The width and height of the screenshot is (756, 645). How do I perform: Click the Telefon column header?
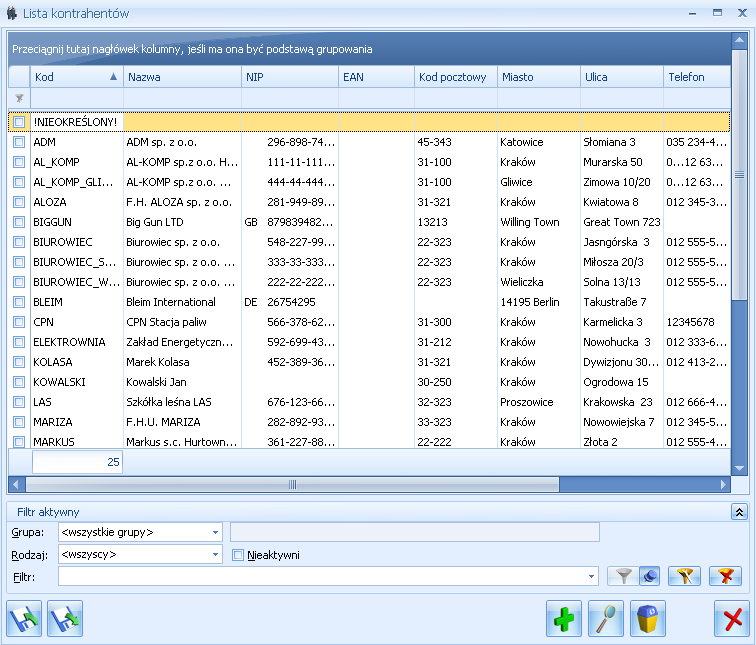point(697,77)
